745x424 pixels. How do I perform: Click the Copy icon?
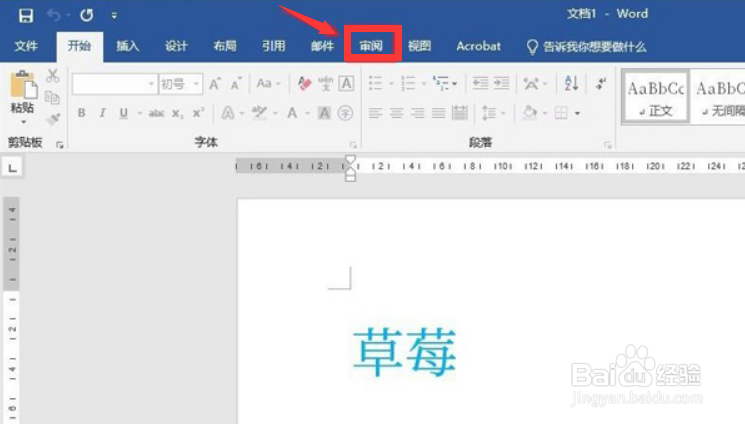(x=52, y=97)
